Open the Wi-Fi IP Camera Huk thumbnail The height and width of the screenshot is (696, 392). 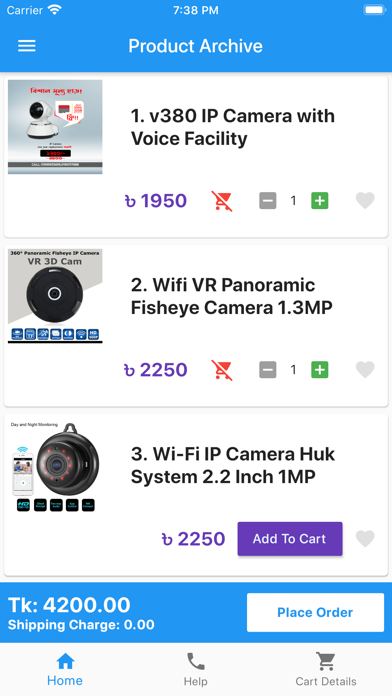tap(55, 467)
